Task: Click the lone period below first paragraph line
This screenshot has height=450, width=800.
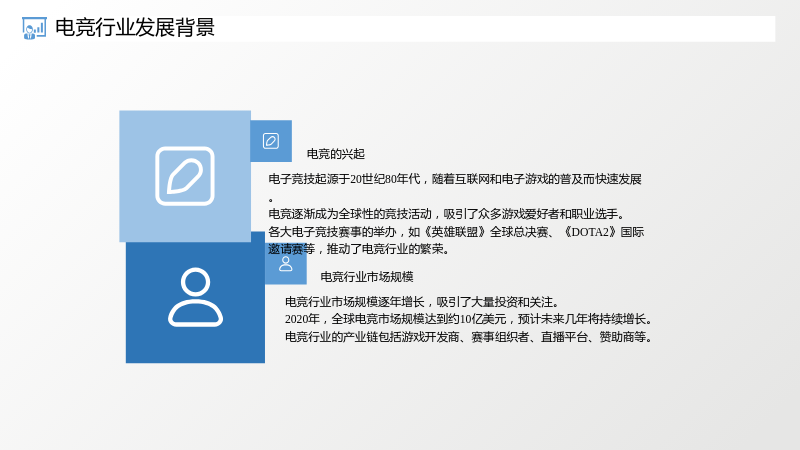Action: pyautogui.click(x=271, y=200)
